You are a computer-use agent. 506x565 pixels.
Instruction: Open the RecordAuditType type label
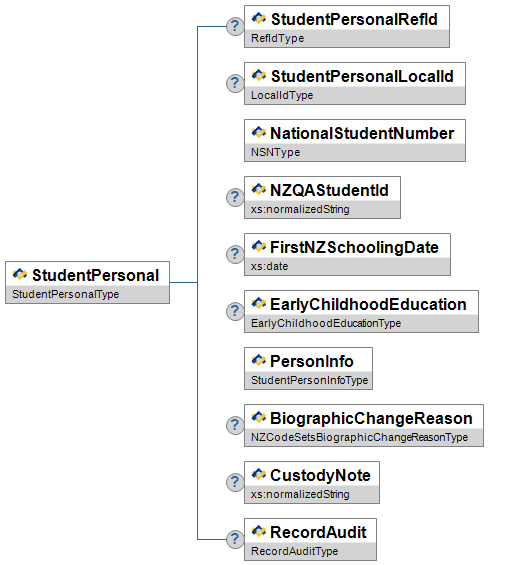[294, 551]
